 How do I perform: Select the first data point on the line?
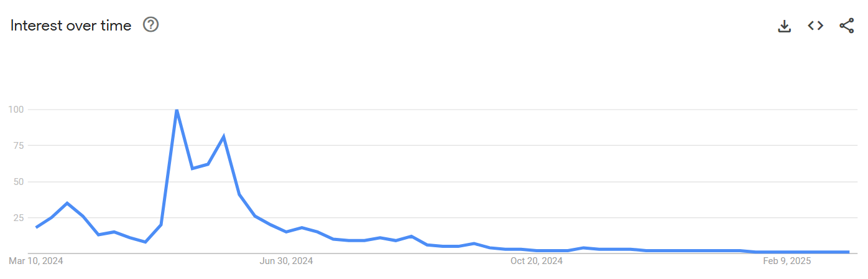tap(36, 227)
